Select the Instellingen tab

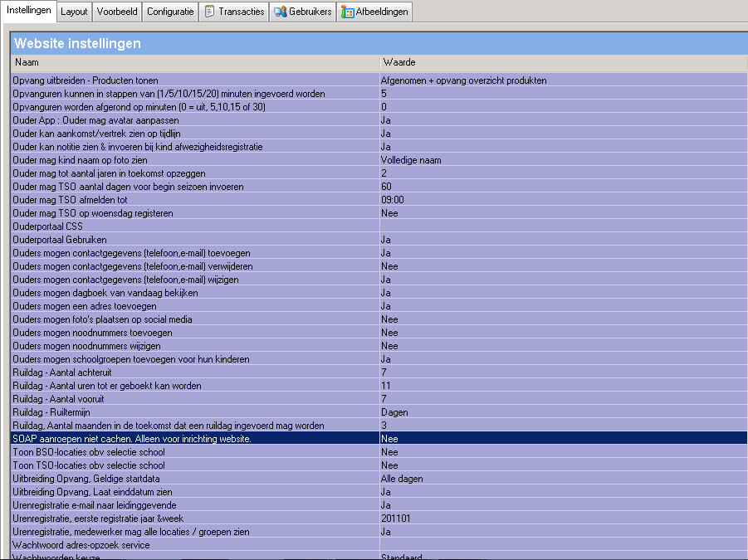tap(29, 11)
